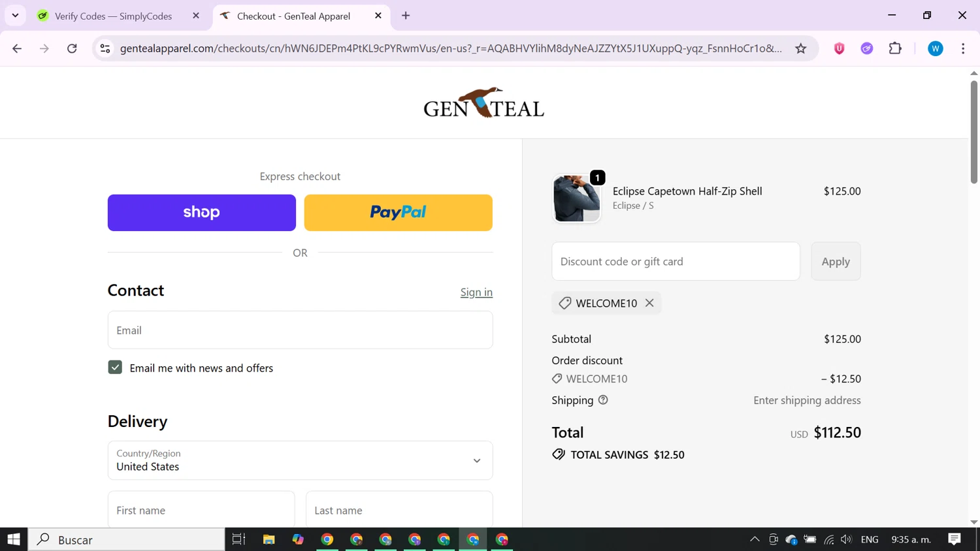
Task: Click the Buscar taskbar search box
Action: [x=127, y=539]
